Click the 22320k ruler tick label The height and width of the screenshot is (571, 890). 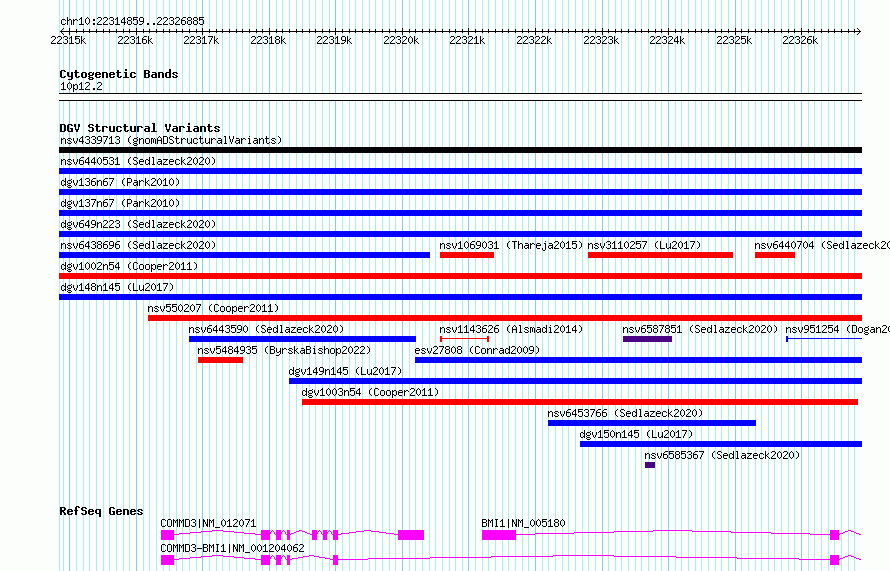click(401, 40)
